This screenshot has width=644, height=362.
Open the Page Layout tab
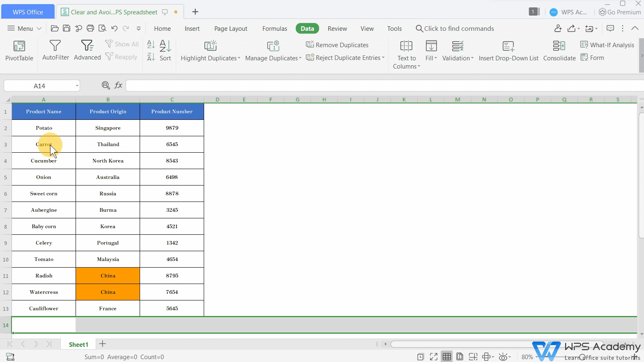point(230,28)
